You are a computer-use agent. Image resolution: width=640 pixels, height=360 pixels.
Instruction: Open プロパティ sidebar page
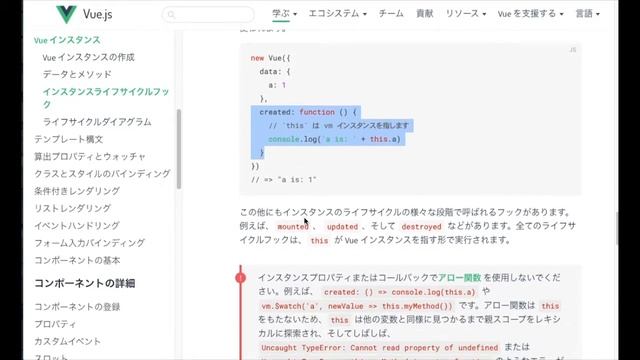[55, 324]
